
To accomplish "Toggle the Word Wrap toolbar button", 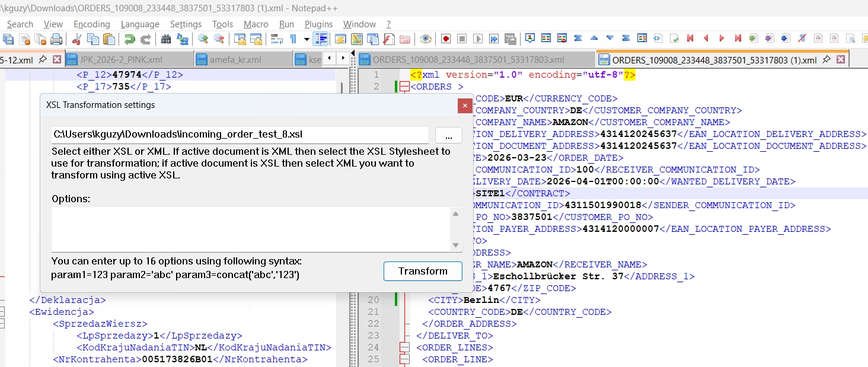I will pyautogui.click(x=276, y=39).
